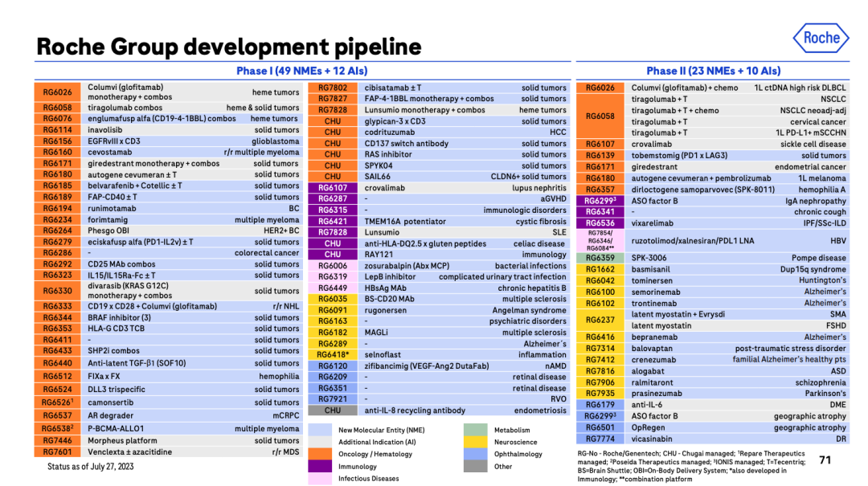This screenshot has width=868, height=486.
Task: Click the Status as of July 27, 2023 note
Action: (90, 467)
